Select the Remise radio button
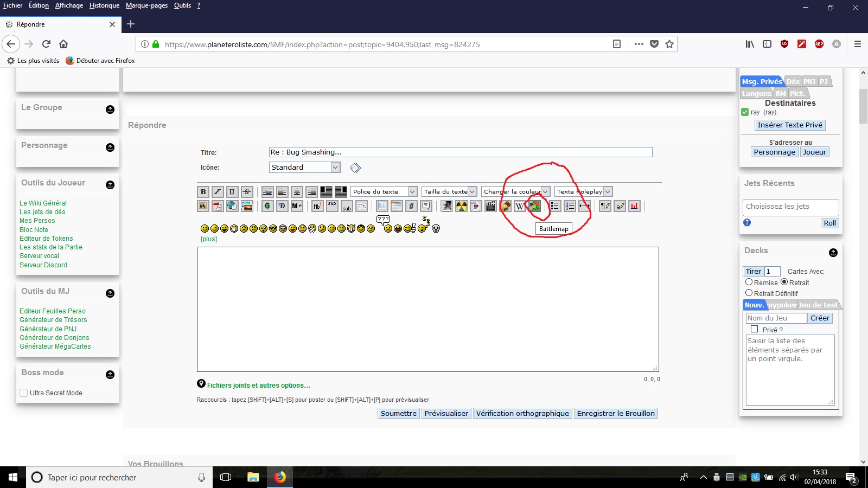Screen dimensions: 868x488 [x=749, y=282]
